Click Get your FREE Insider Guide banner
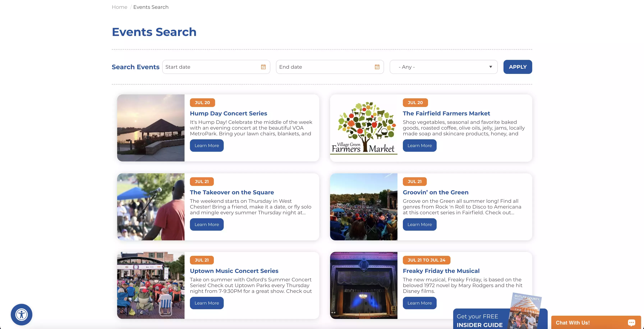644x329 pixels. pyautogui.click(x=499, y=320)
